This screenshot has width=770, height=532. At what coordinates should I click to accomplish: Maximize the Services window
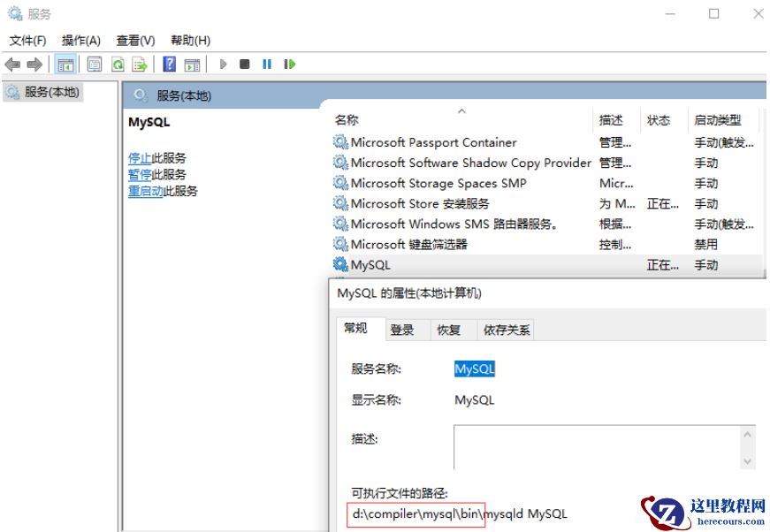pos(713,14)
